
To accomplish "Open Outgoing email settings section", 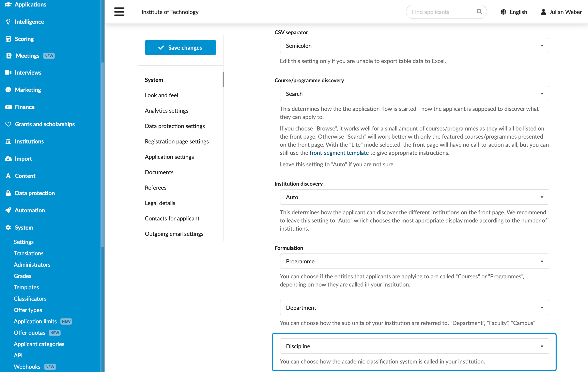I will point(174,233).
